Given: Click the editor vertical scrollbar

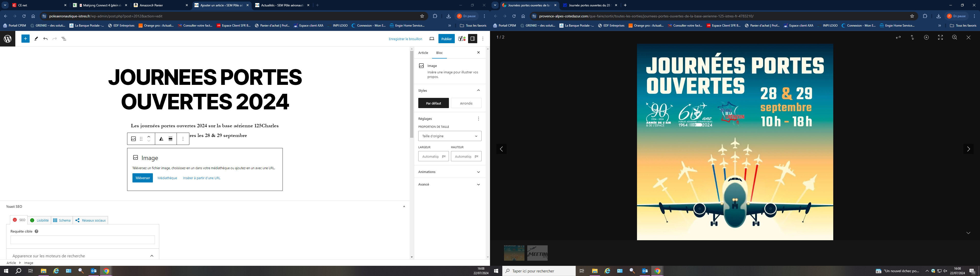Looking at the screenshot, I should tap(412, 94).
